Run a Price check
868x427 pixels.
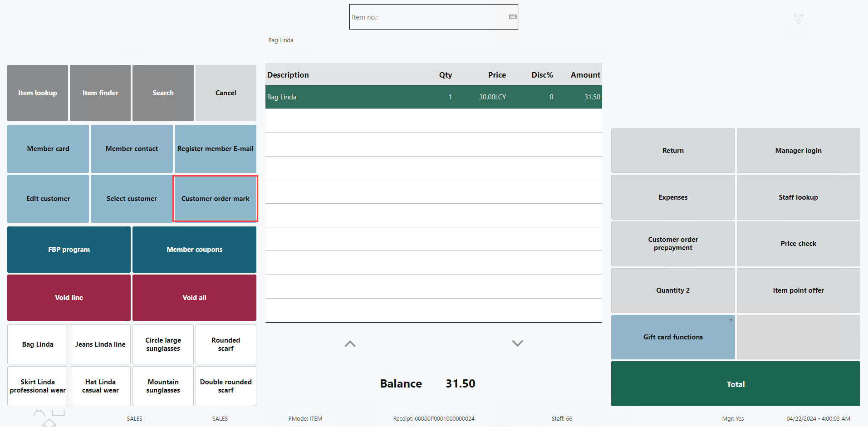[798, 244]
